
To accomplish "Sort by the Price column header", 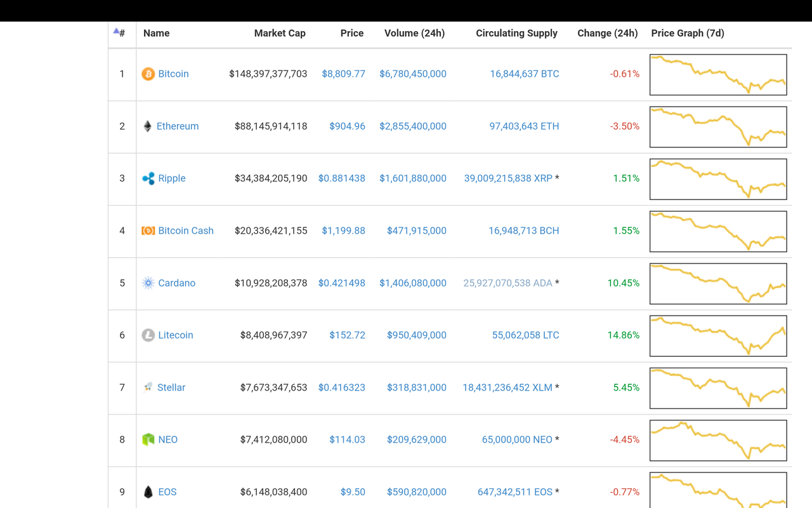I will point(352,33).
